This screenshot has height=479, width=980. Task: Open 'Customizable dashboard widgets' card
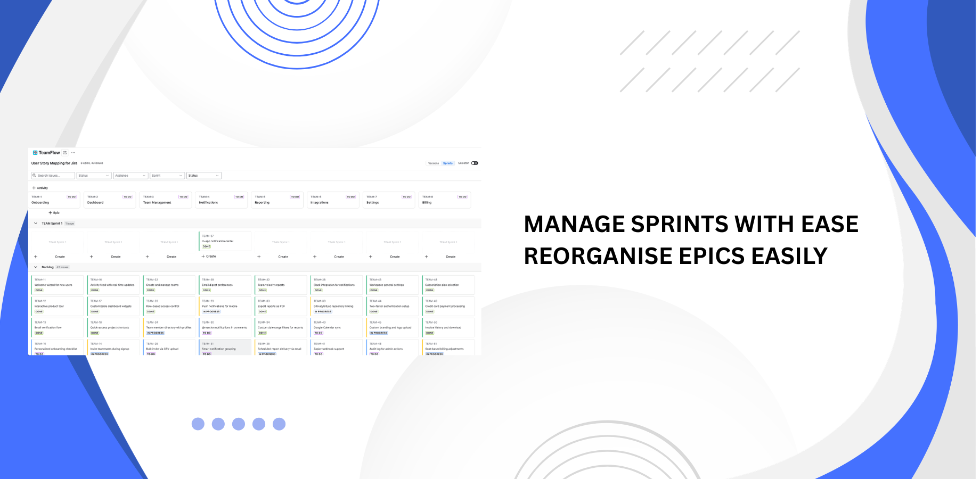coord(113,306)
